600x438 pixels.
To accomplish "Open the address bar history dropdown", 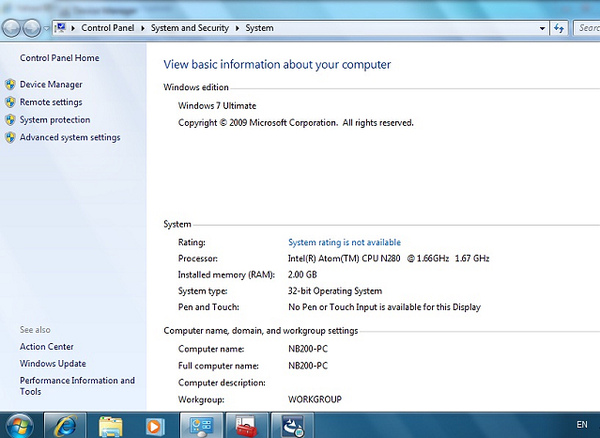I will (542, 28).
